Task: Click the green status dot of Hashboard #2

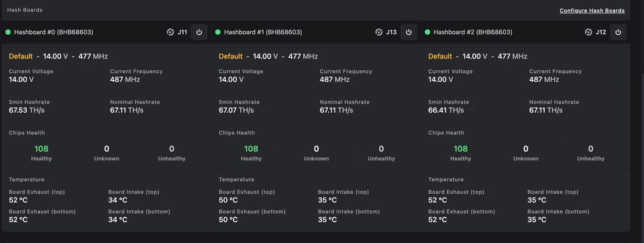Action: coord(427,32)
